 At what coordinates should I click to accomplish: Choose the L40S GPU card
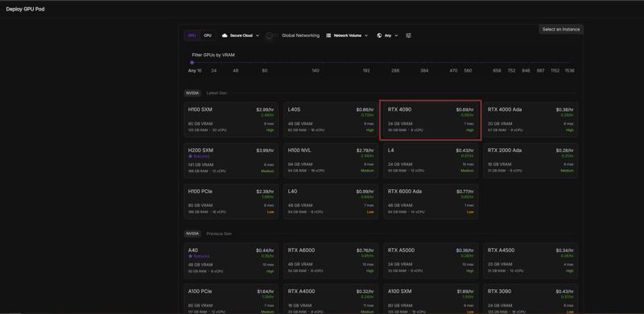331,120
